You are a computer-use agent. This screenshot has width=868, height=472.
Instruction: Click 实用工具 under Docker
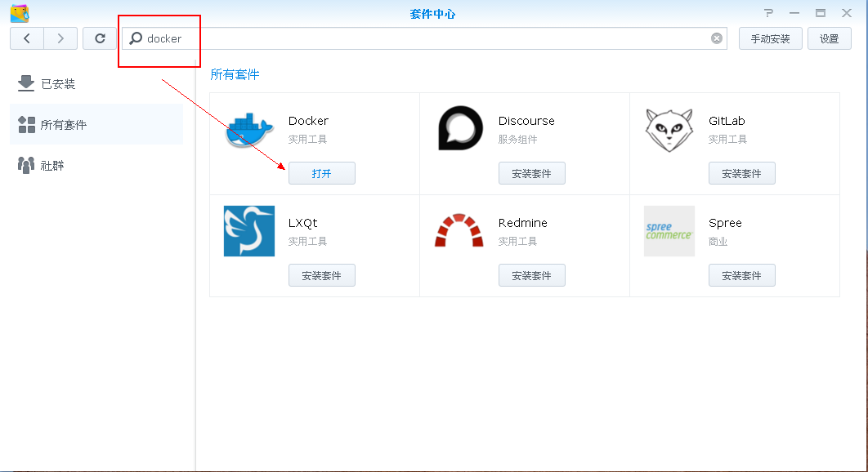pyautogui.click(x=307, y=140)
